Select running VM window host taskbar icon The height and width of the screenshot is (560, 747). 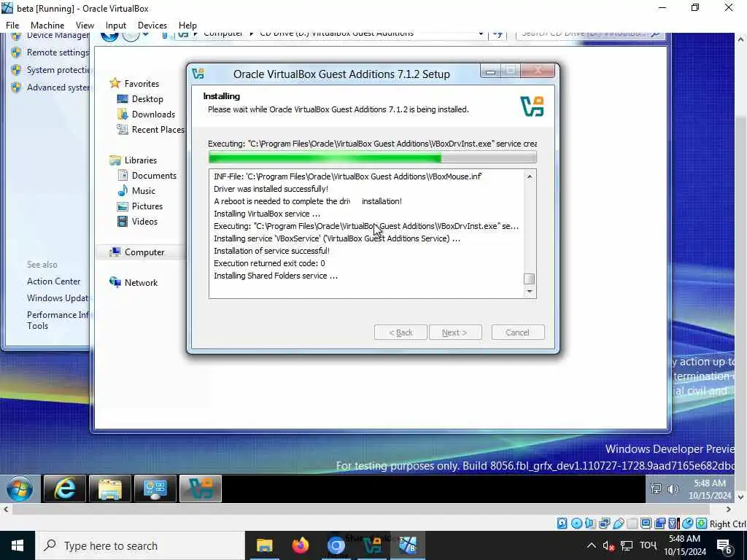coord(407,545)
